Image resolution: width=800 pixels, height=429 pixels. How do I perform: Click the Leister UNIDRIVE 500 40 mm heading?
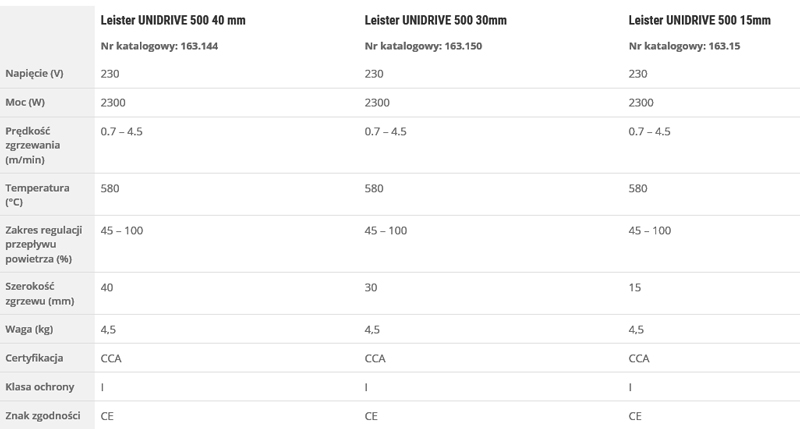(173, 20)
